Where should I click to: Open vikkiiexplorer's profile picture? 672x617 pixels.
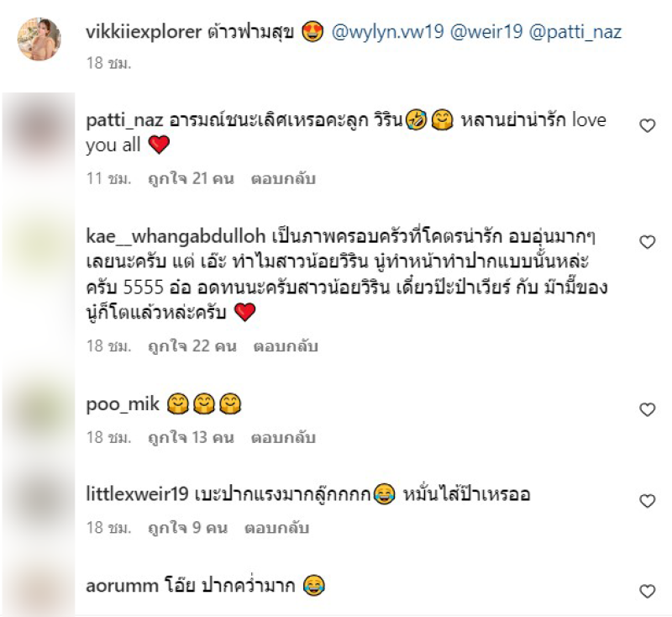[x=39, y=39]
